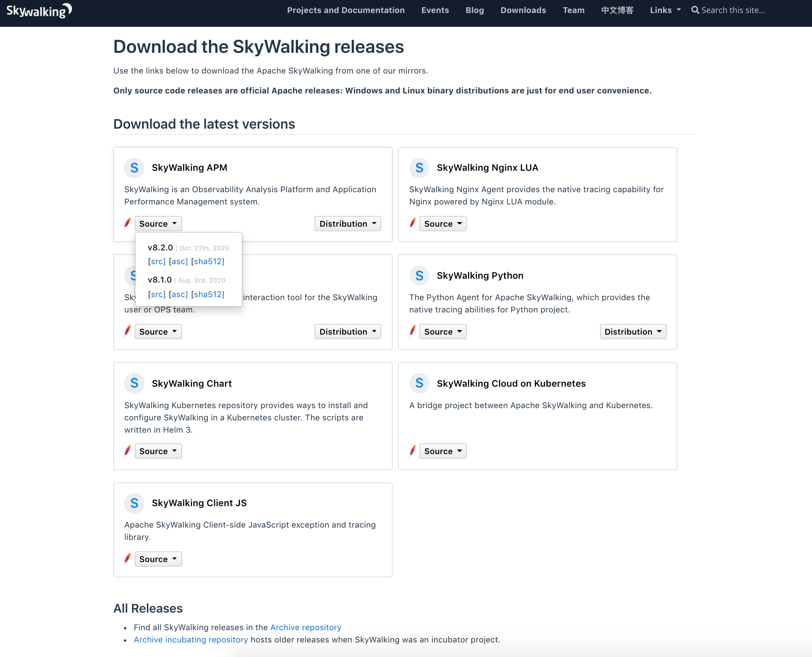
Task: Expand the SkyWalking Python Distribution dropdown
Action: (x=633, y=332)
